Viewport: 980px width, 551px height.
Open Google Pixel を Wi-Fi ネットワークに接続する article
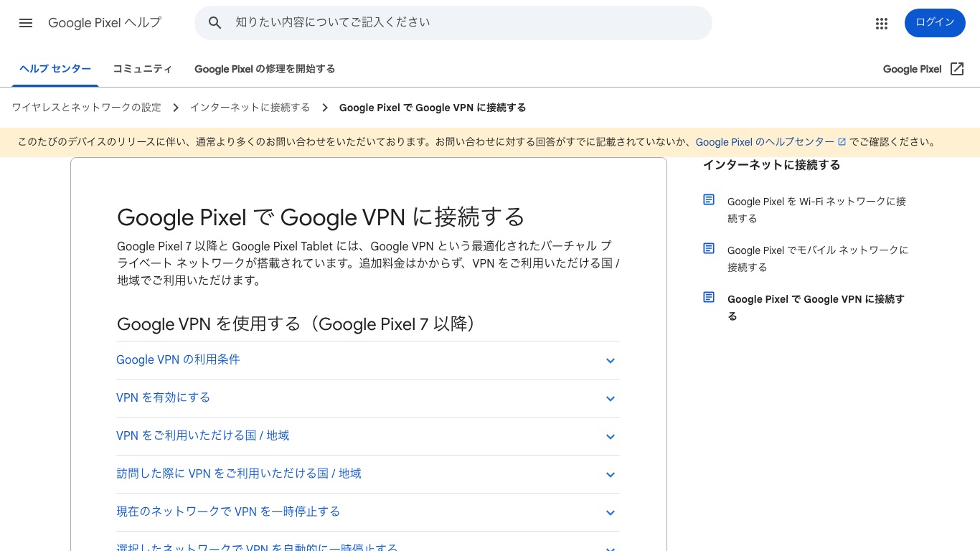tap(816, 210)
